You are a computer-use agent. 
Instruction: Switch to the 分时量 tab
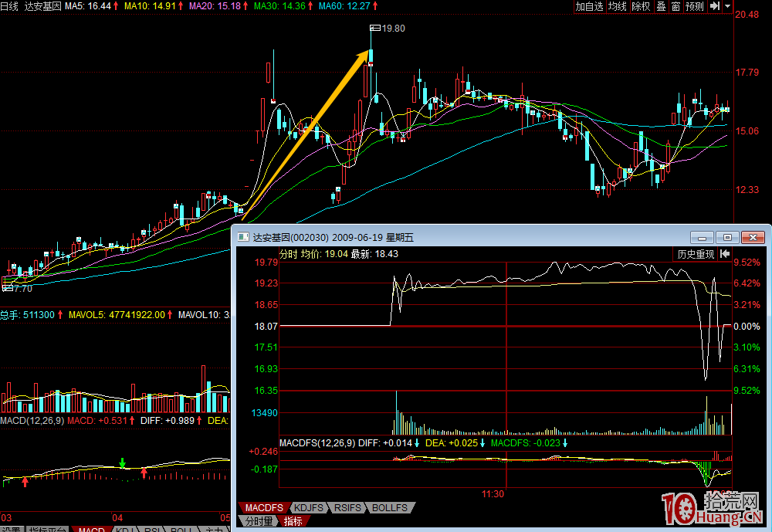click(259, 521)
